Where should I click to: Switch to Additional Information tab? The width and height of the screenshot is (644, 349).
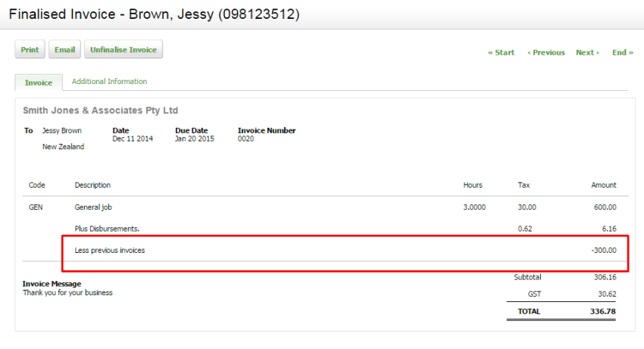(109, 81)
